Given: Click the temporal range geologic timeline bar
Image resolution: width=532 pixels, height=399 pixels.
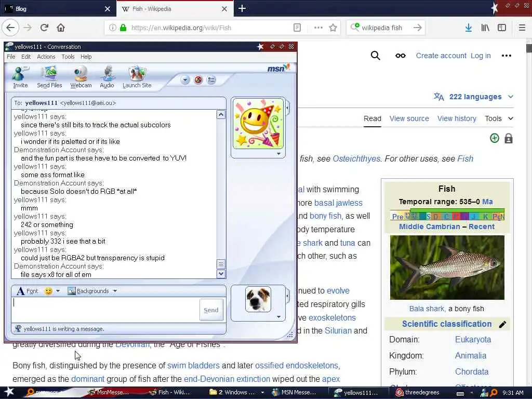Looking at the screenshot, I should (447, 215).
